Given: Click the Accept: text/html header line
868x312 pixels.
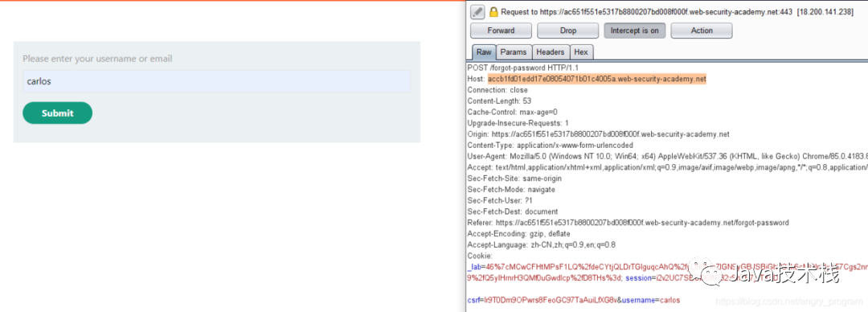Looking at the screenshot, I should [x=667, y=167].
